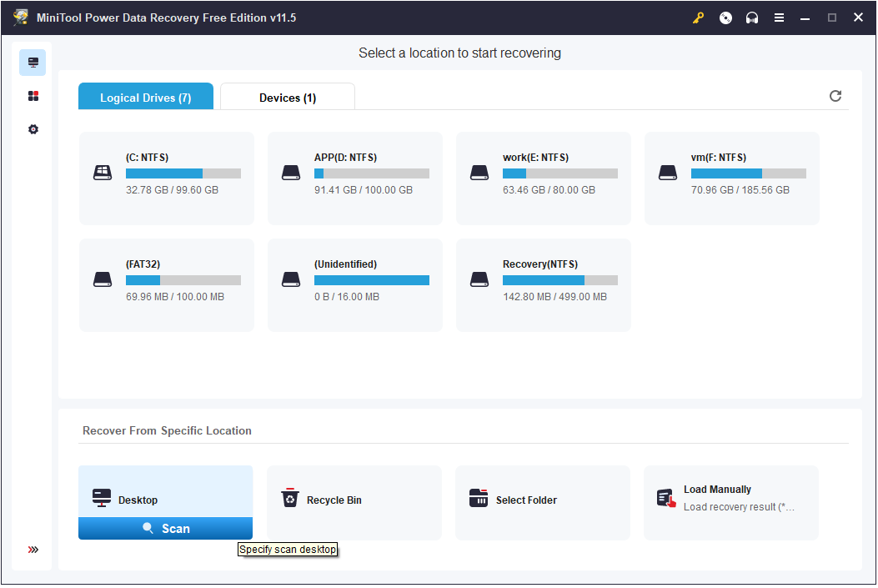
Task: Open the hamburger menu in title bar
Action: (779, 17)
